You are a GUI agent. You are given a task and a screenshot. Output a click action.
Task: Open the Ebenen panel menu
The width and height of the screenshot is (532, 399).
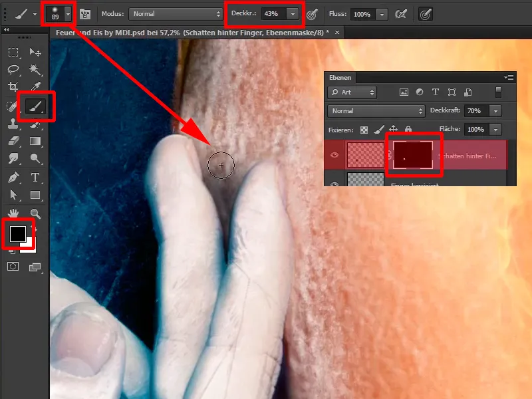(x=509, y=77)
